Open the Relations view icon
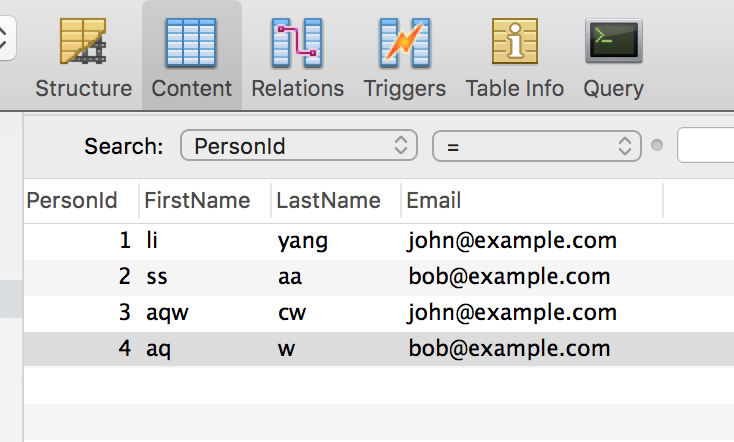The image size is (734, 442). pyautogui.click(x=297, y=42)
